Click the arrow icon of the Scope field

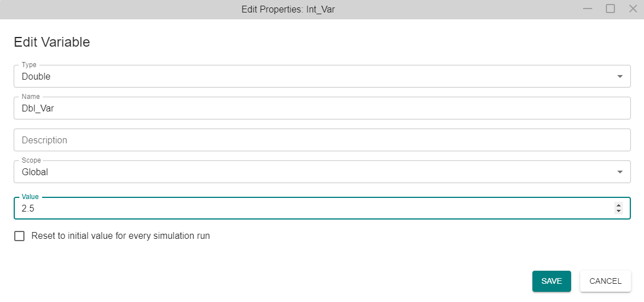[x=620, y=172]
